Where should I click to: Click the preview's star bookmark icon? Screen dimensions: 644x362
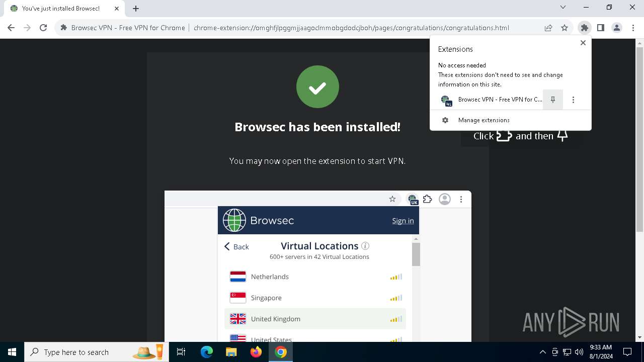pyautogui.click(x=392, y=199)
